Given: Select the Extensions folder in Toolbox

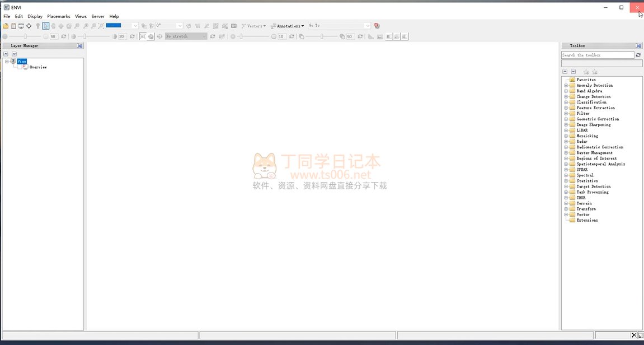Looking at the screenshot, I should (x=587, y=220).
